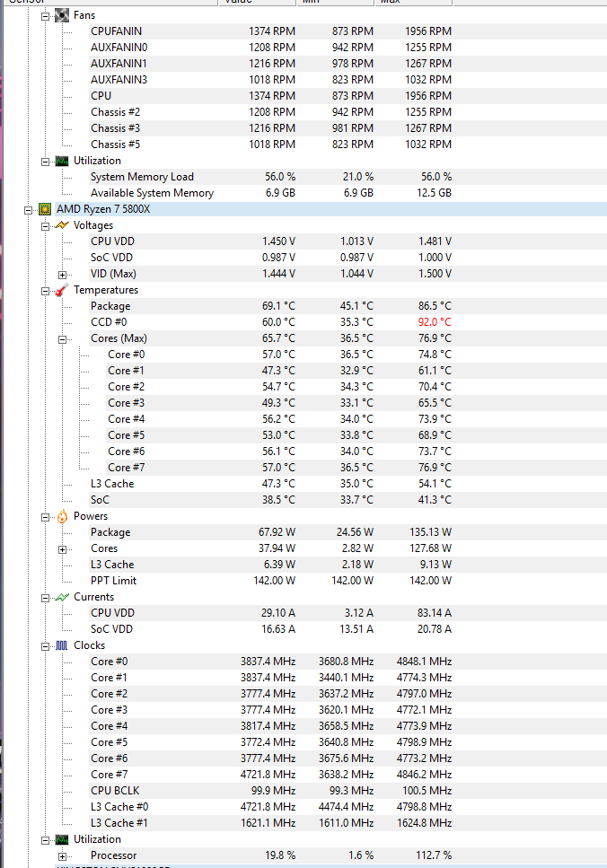The width and height of the screenshot is (607, 868).
Task: Collapse the Fans group
Action: (45, 16)
